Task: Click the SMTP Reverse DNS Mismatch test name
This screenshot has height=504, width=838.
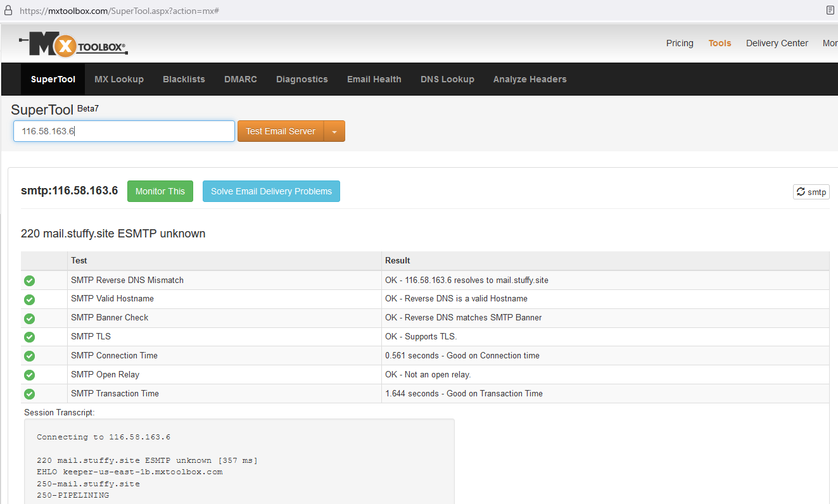Action: 127,280
